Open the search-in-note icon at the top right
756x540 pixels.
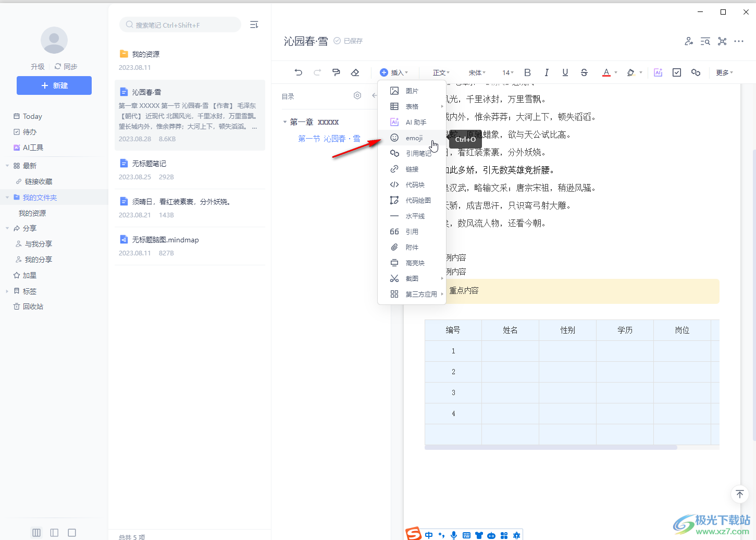pos(705,41)
